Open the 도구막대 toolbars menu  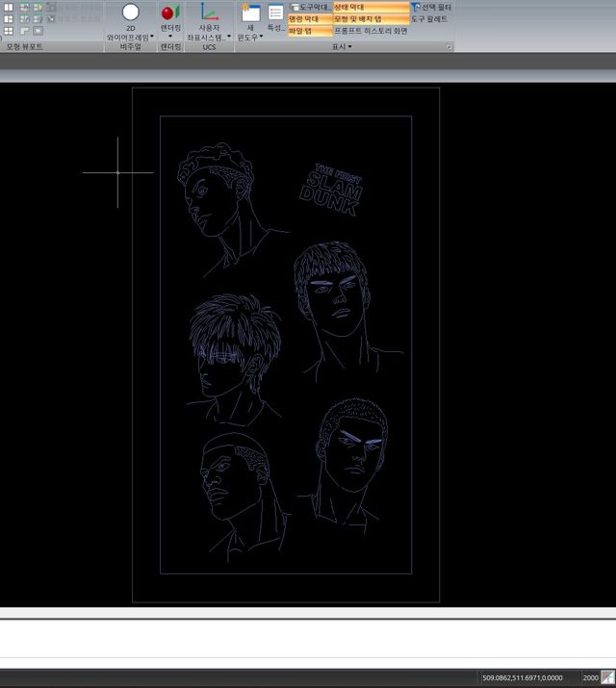pos(309,7)
